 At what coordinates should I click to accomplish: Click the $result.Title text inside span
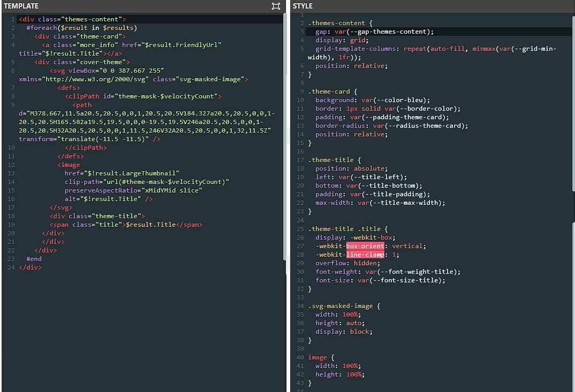pyautogui.click(x=150, y=225)
